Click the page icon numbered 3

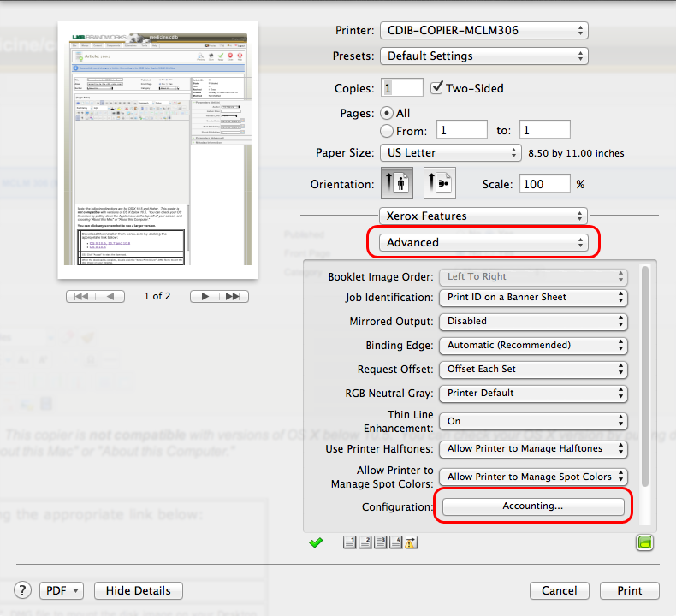(x=378, y=542)
